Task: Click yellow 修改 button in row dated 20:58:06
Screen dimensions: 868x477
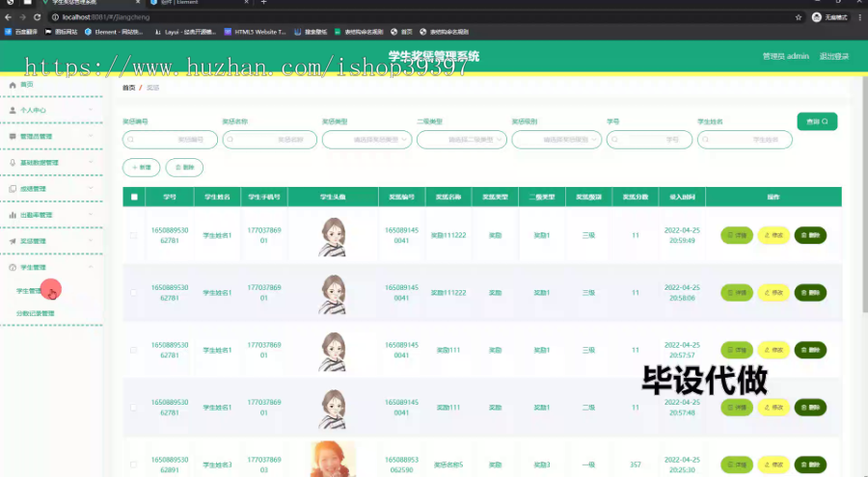Action: pos(773,293)
